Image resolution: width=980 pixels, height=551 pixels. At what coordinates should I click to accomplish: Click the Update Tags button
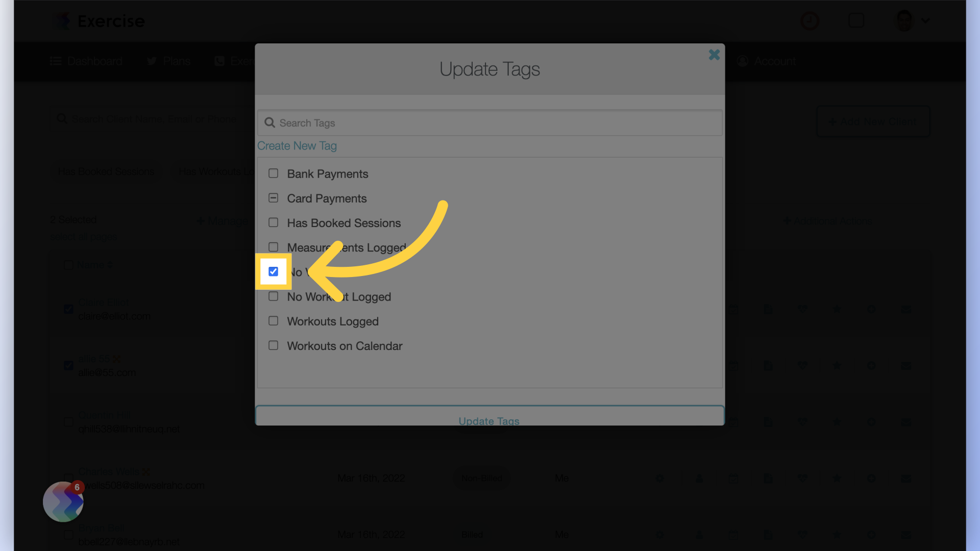tap(489, 420)
